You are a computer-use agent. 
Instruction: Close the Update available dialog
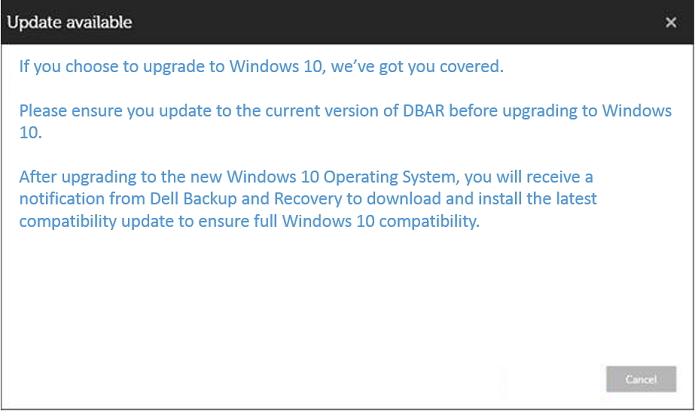click(670, 22)
